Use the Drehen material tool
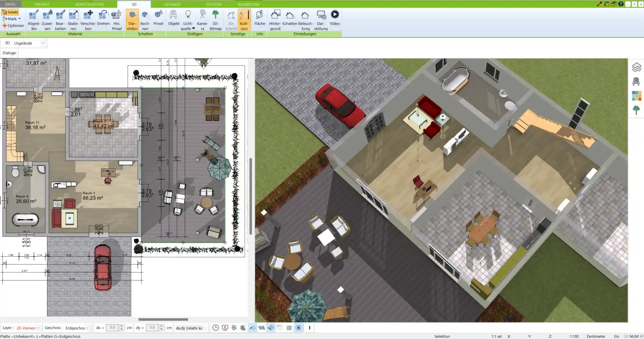 [103, 18]
